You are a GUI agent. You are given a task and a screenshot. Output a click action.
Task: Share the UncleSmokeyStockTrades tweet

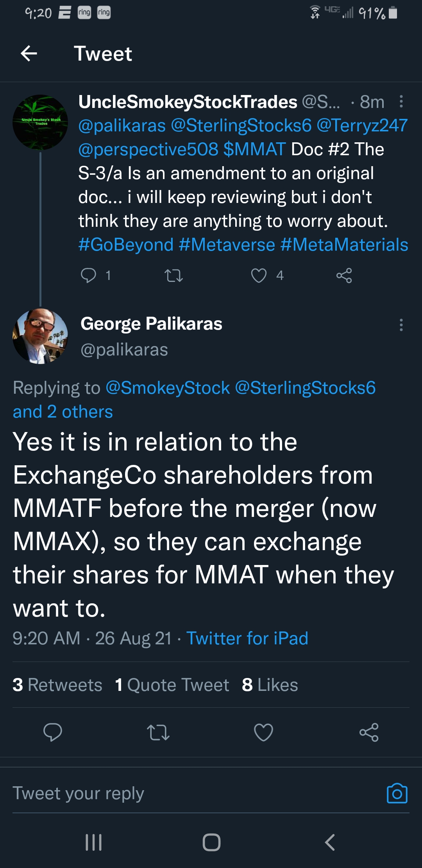pyautogui.click(x=344, y=275)
